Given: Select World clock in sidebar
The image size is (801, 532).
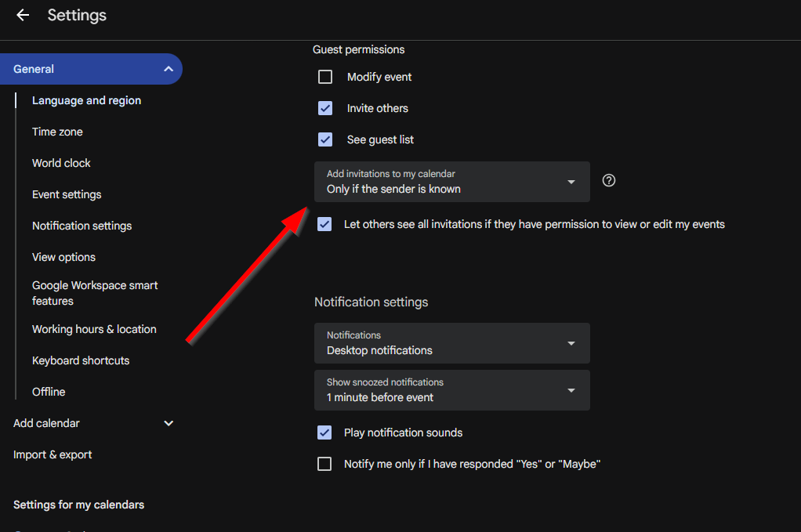Looking at the screenshot, I should (x=61, y=163).
